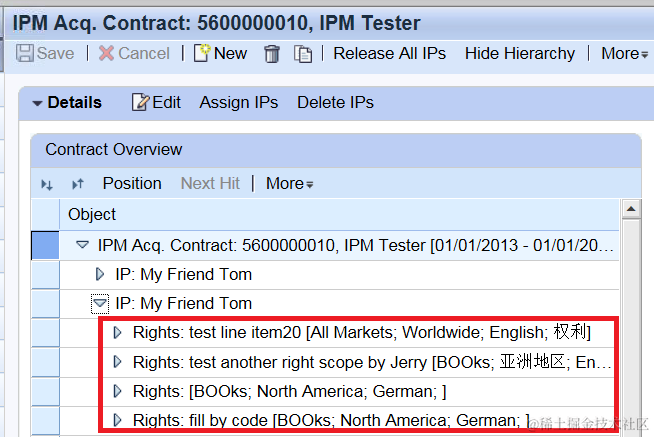This screenshot has height=437, width=654.
Task: Click Hide Hierarchy
Action: point(520,53)
